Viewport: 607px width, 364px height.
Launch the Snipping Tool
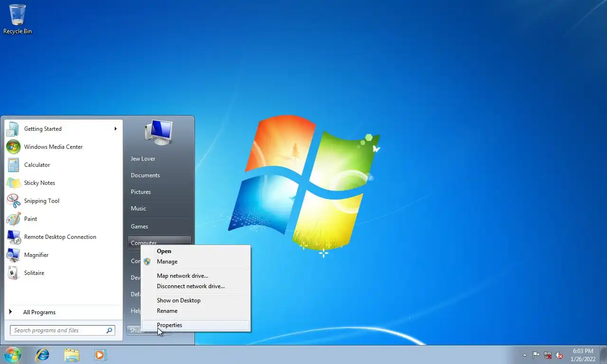tap(64, 201)
